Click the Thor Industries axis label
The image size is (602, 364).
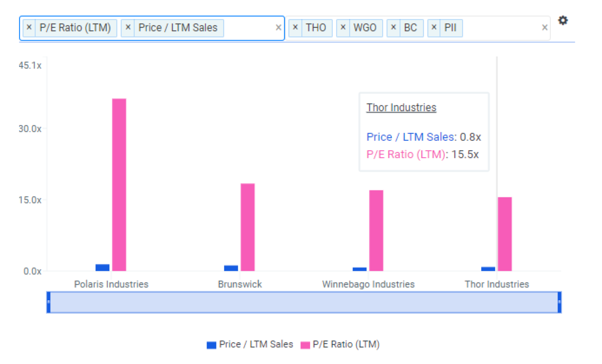pos(497,285)
